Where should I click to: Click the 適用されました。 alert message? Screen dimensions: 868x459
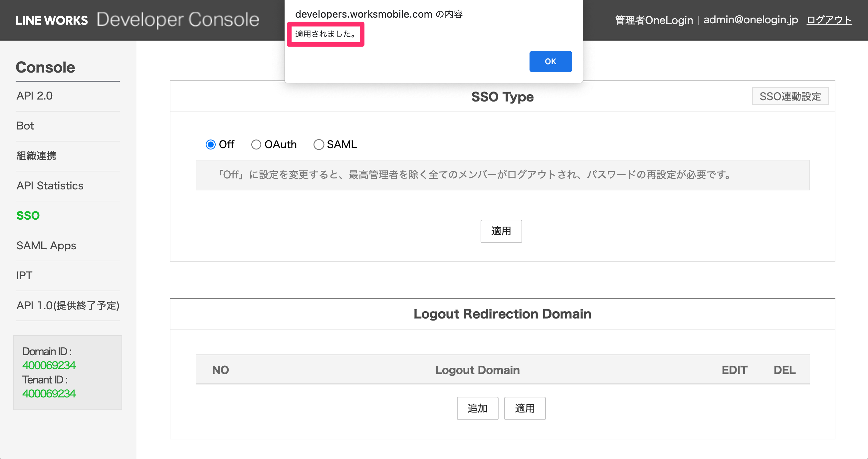coord(325,34)
